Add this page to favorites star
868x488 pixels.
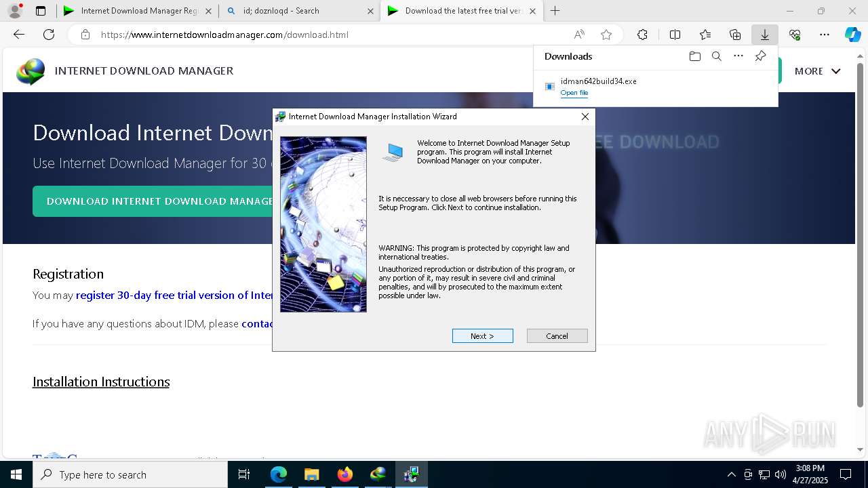tap(606, 35)
